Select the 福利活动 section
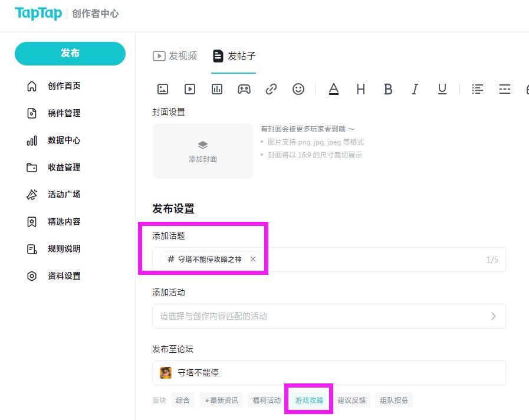This screenshot has height=420, width=529. pos(267,401)
